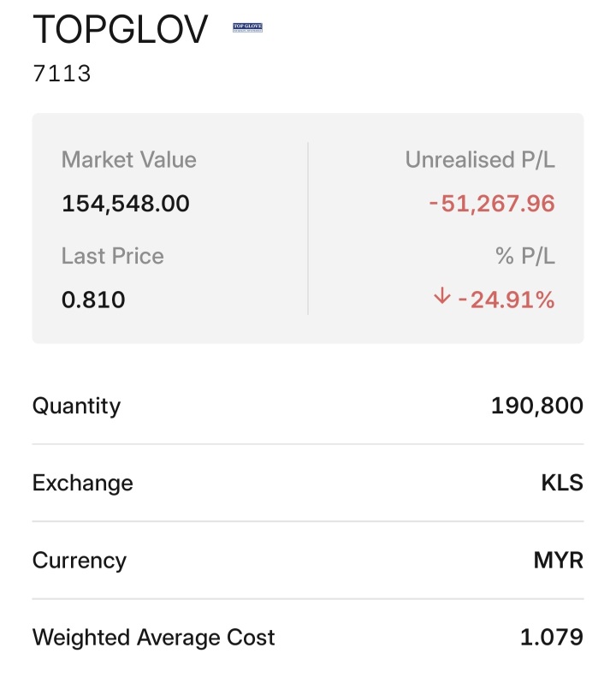Select the unrealised loss -51,267.96
Screen dimensions: 616x683
[492, 204]
